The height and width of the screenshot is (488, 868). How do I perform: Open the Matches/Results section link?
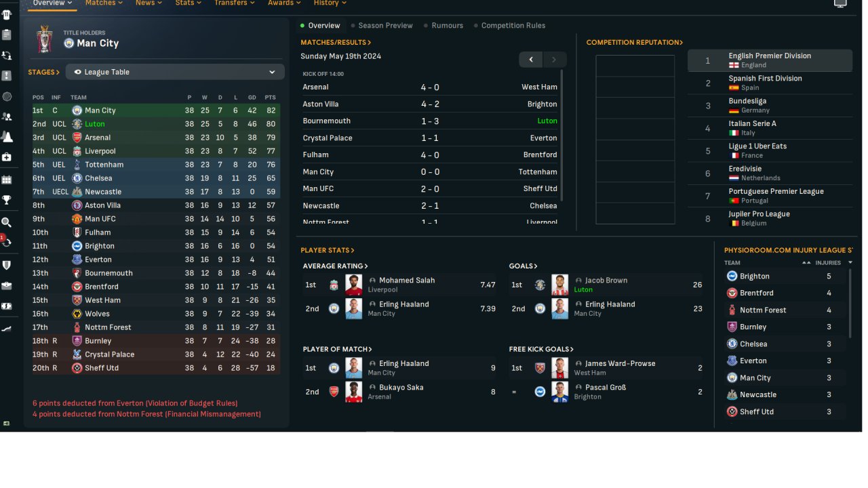click(336, 43)
